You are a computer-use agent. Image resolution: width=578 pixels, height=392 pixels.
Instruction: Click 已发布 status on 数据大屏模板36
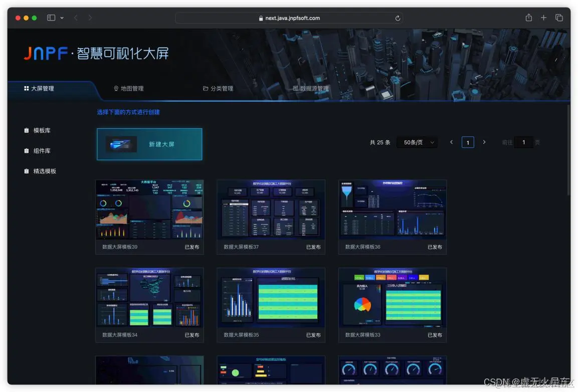tap(435, 247)
